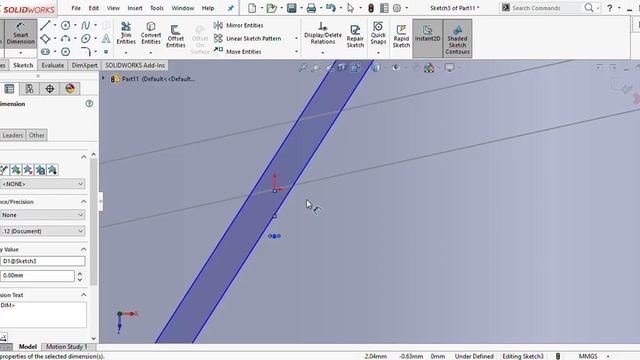Click the dimension PropertyManager help icon
640x360 pixels.
[x=89, y=104]
